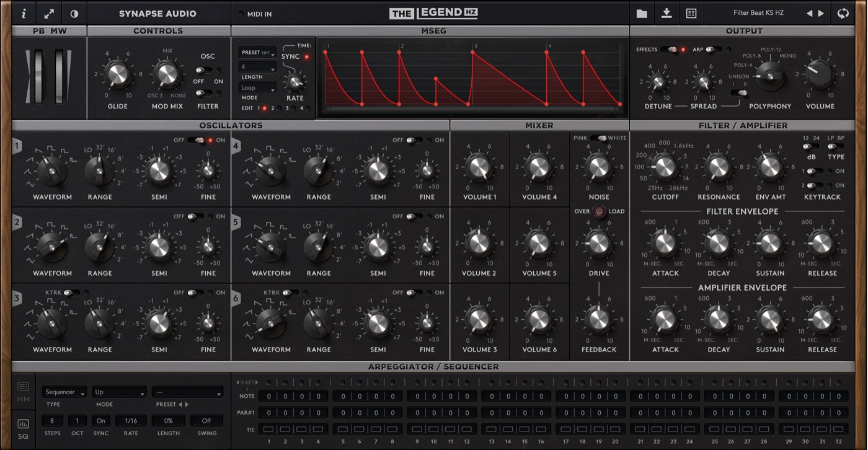
Task: Click oscillator 1 number tag
Action: tap(17, 146)
